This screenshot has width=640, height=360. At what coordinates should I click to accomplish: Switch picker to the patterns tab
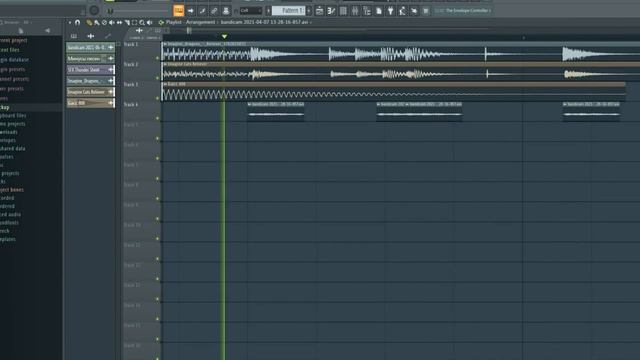[74, 36]
